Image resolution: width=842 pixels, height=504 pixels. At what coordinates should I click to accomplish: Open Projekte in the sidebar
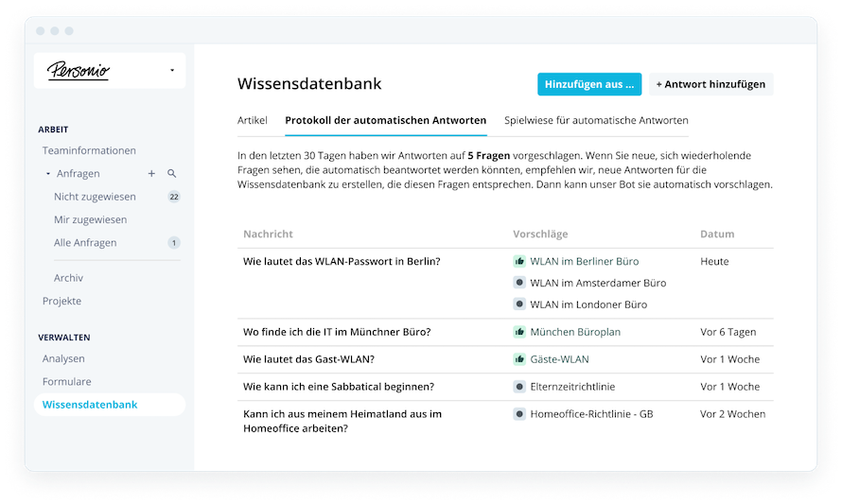tap(61, 301)
